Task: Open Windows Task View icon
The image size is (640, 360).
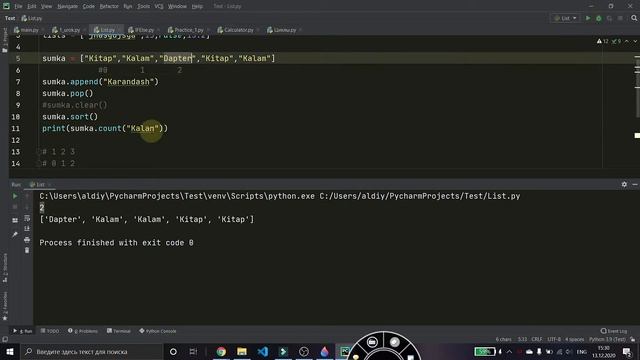Action: pyautogui.click(x=193, y=351)
